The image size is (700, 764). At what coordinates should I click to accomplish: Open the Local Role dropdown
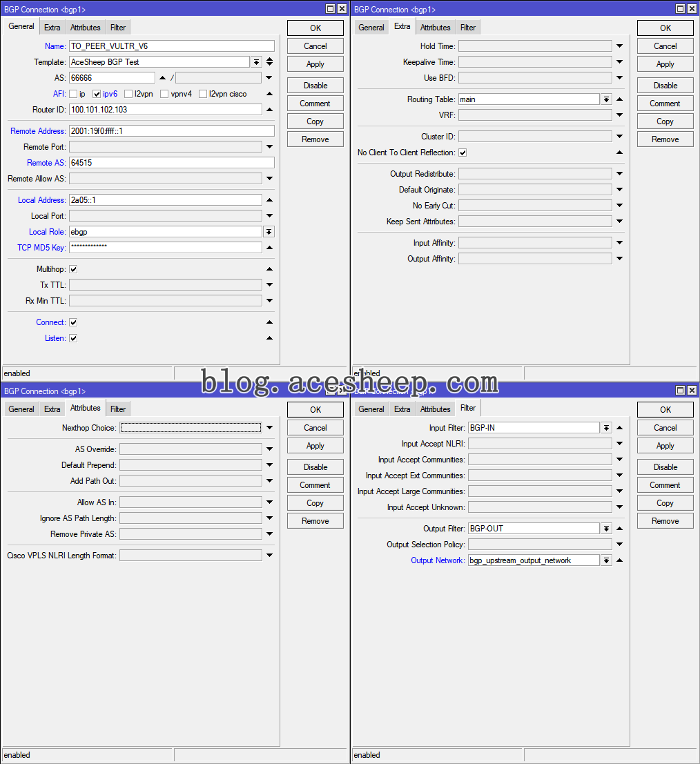pyautogui.click(x=269, y=232)
